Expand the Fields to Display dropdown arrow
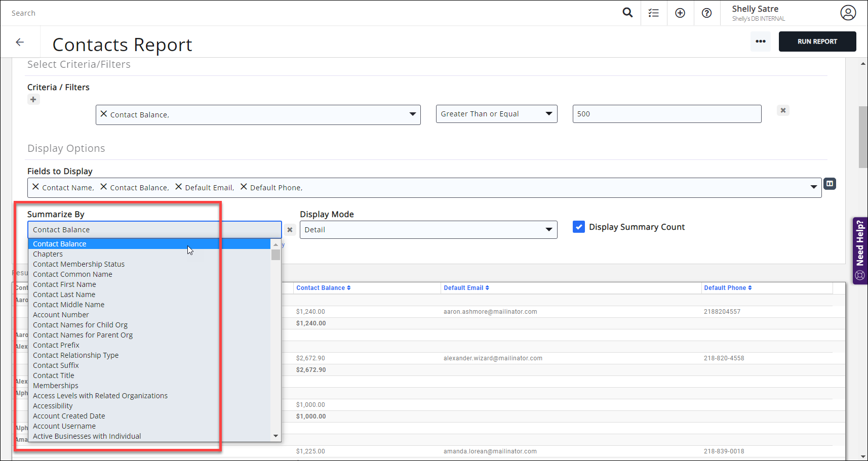The height and width of the screenshot is (461, 868). tap(813, 187)
